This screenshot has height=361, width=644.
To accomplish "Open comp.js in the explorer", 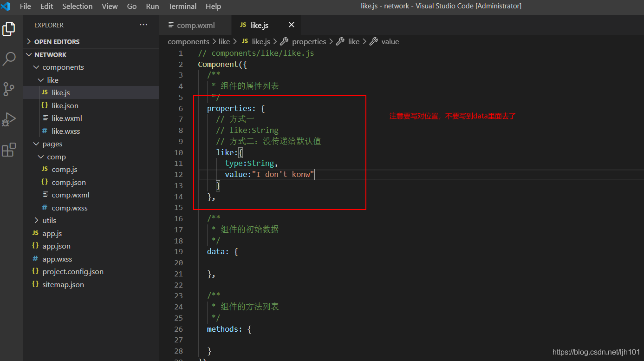I will 65,169.
